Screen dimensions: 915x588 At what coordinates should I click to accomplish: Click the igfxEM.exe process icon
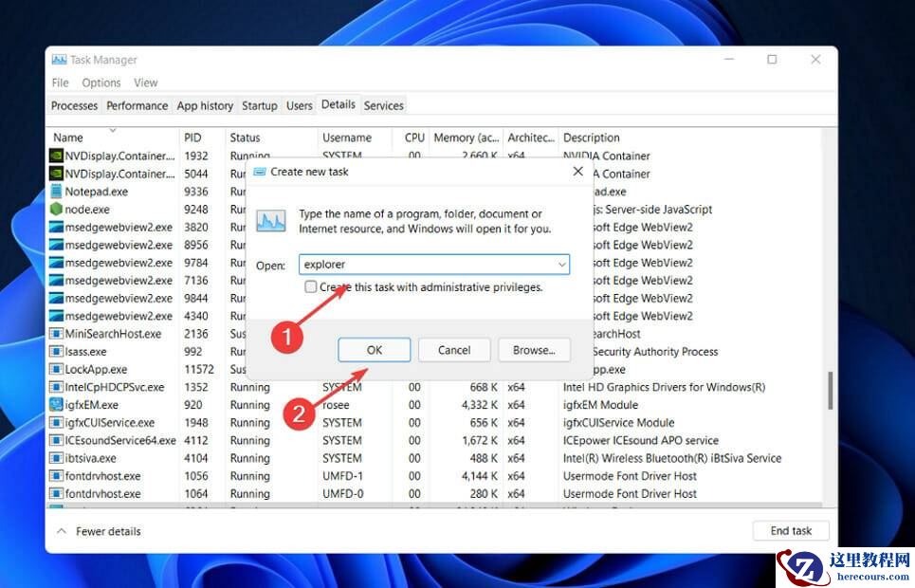[57, 405]
